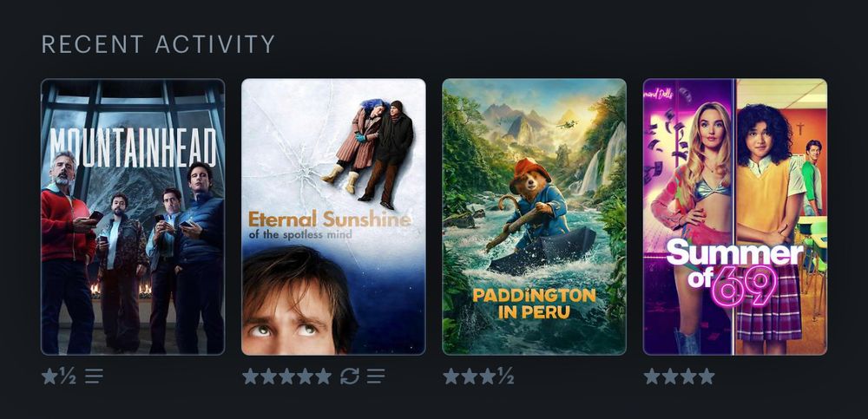Click the first star under Summer of 69
The image size is (868, 419).
tap(652, 376)
